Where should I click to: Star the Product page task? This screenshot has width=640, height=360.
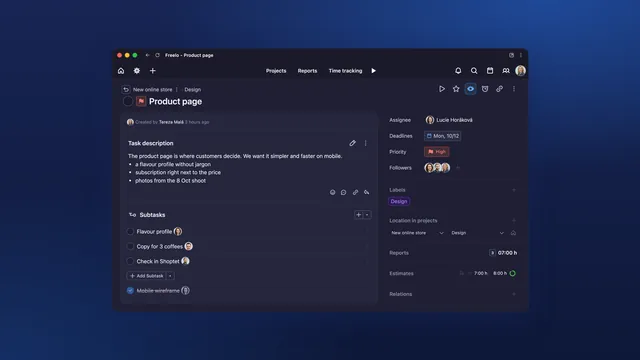(x=456, y=89)
